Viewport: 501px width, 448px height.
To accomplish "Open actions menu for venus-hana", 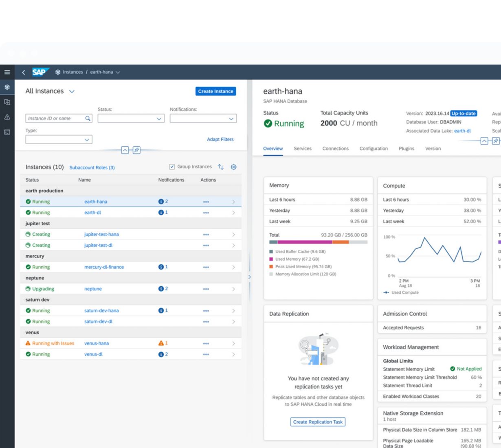I will pos(206,343).
